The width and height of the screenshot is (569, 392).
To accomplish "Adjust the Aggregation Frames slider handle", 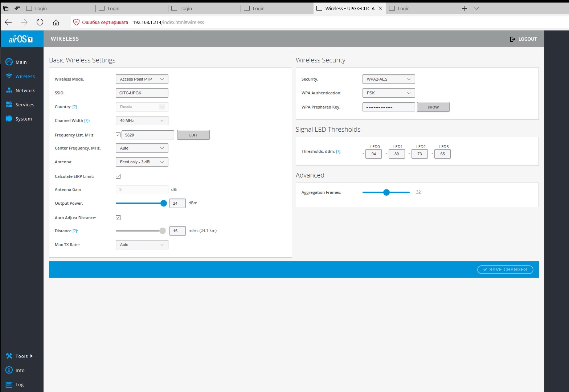I will 386,192.
